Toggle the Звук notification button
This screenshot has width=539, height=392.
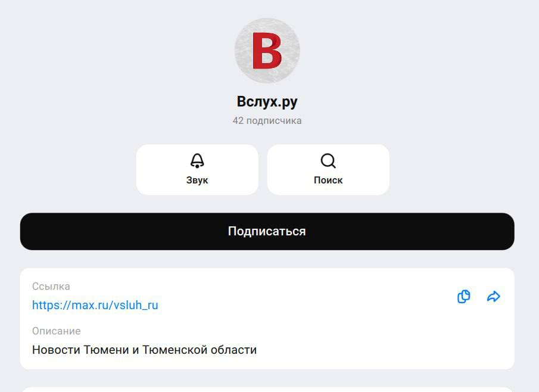197,170
